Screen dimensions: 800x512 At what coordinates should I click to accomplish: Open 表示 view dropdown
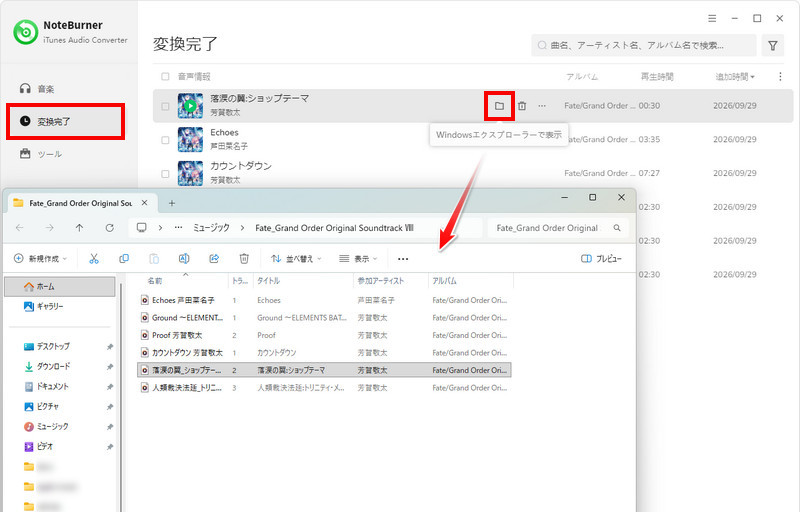[x=358, y=259]
